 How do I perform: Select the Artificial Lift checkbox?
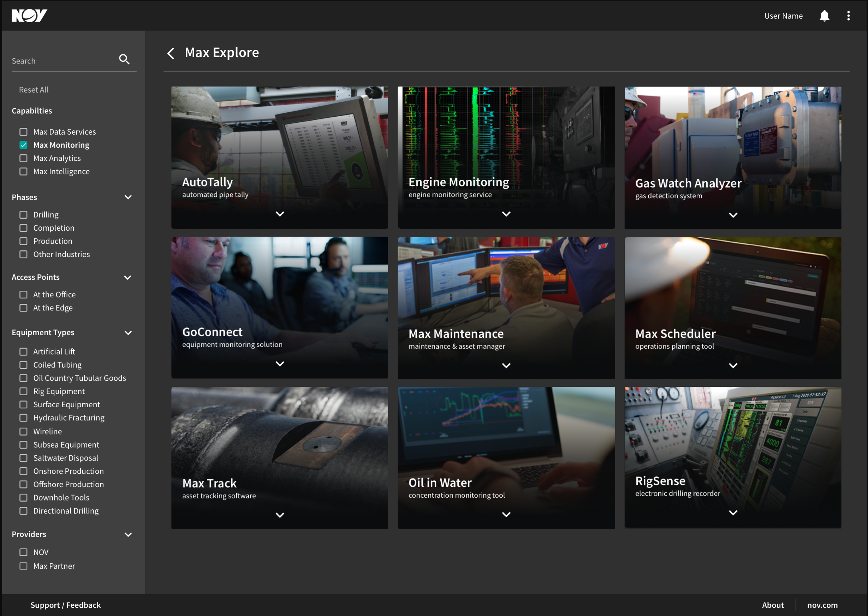[x=24, y=351]
